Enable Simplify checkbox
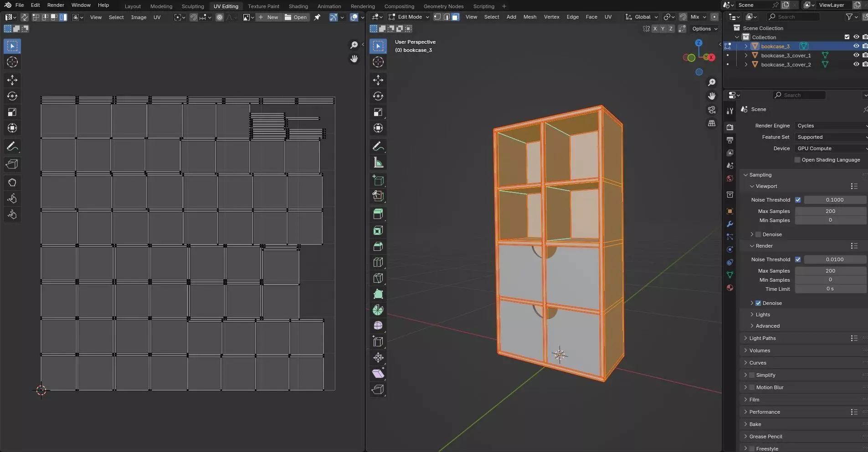 (752, 375)
